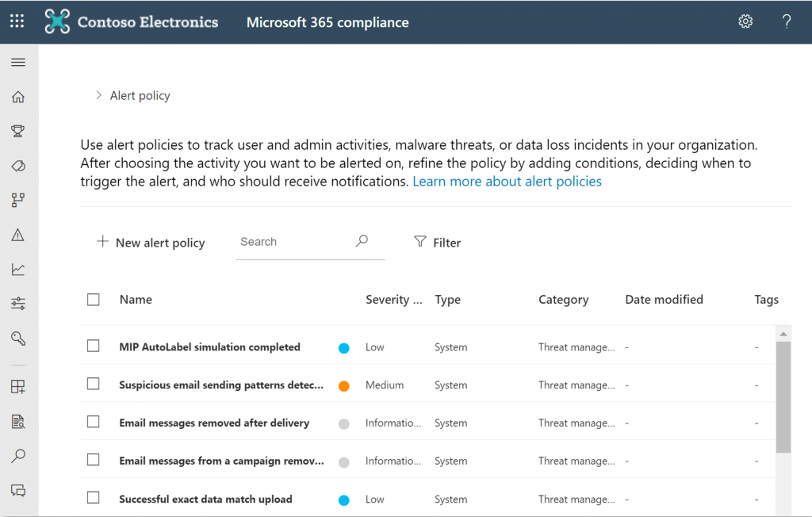Sort by Severity column header

(x=393, y=300)
